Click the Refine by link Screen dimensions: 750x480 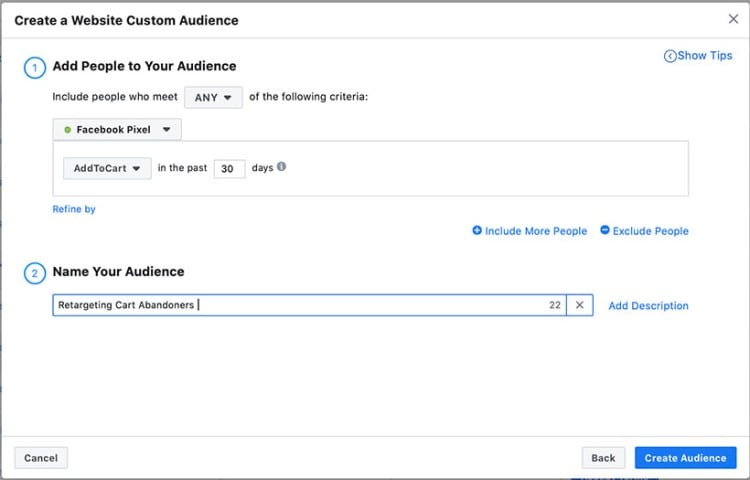pyautogui.click(x=74, y=209)
